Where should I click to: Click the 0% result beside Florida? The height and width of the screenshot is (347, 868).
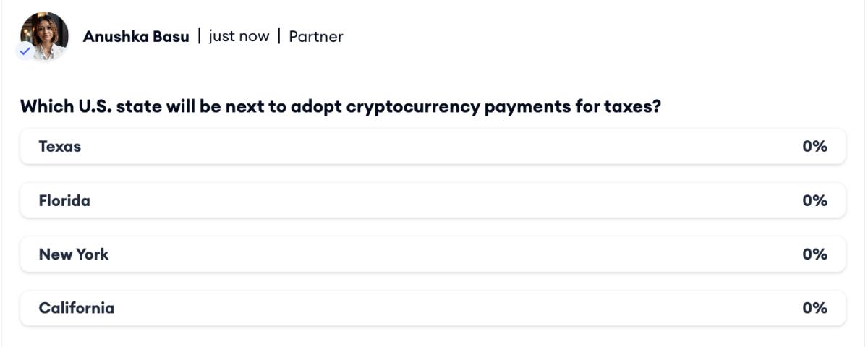(814, 200)
